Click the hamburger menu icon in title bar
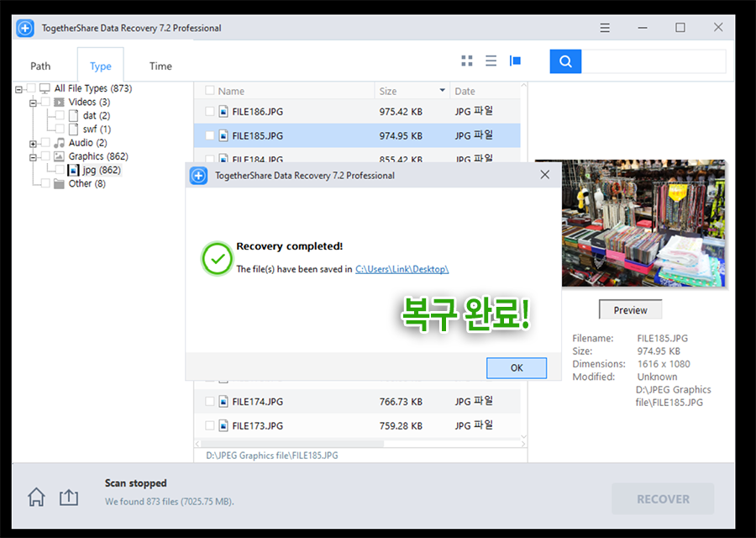 tap(605, 28)
